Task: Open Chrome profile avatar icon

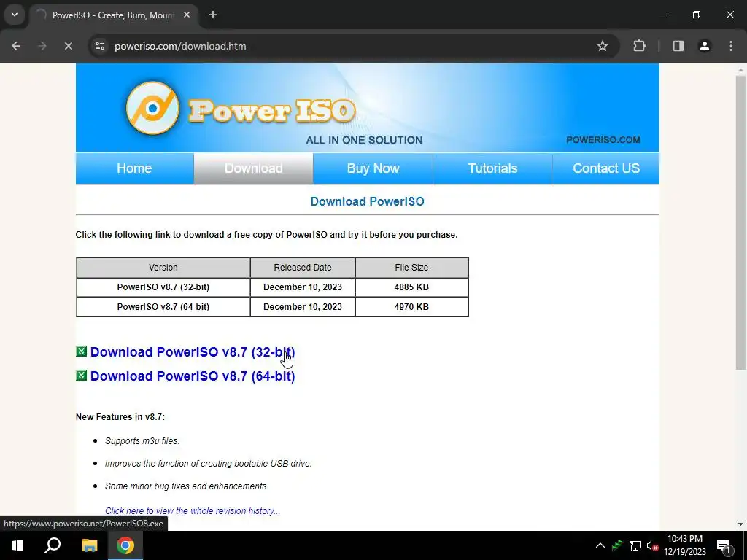Action: 705,46
